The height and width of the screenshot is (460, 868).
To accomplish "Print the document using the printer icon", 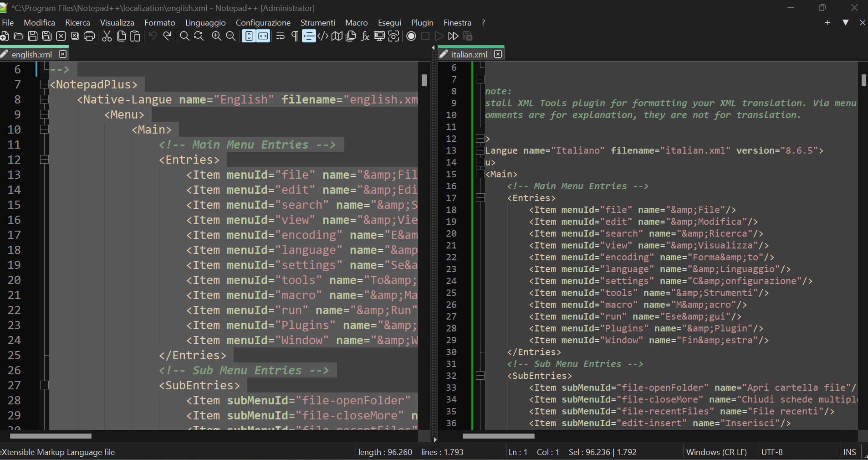I will 89,36.
